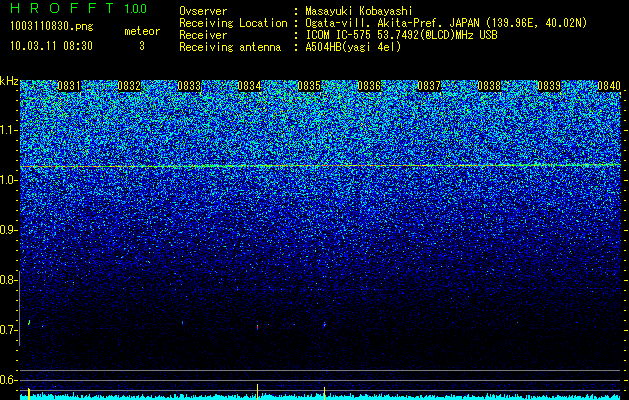Click the 0836 time marker
The image size is (629, 400).
click(x=369, y=86)
